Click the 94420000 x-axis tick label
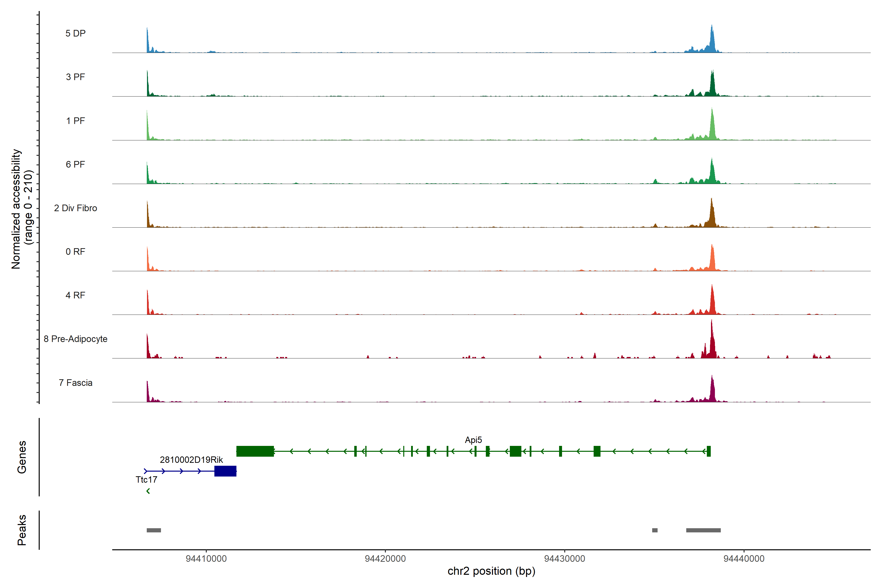Viewport: 882px width, 588px height. point(385,559)
